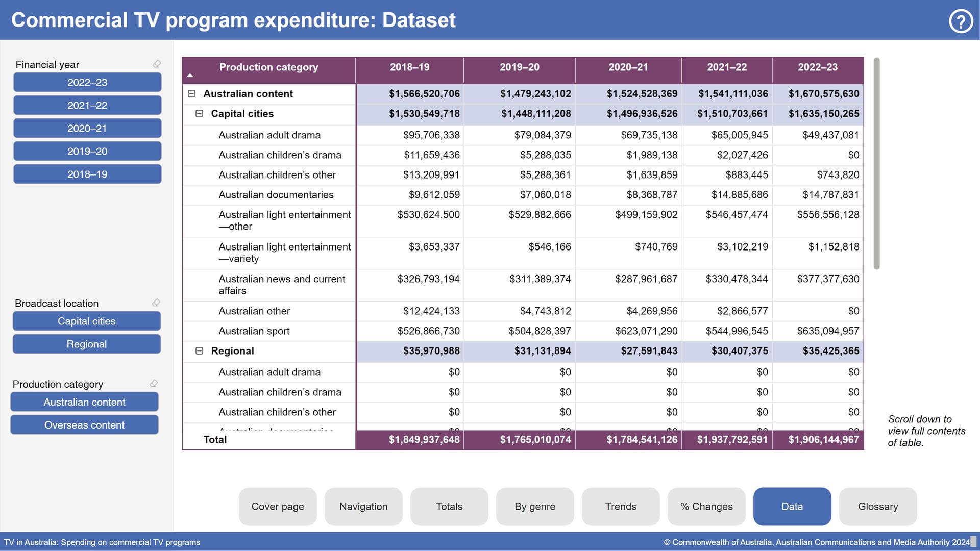Go to the Glossary page
Screen dimensions: 980x551
[x=878, y=507]
